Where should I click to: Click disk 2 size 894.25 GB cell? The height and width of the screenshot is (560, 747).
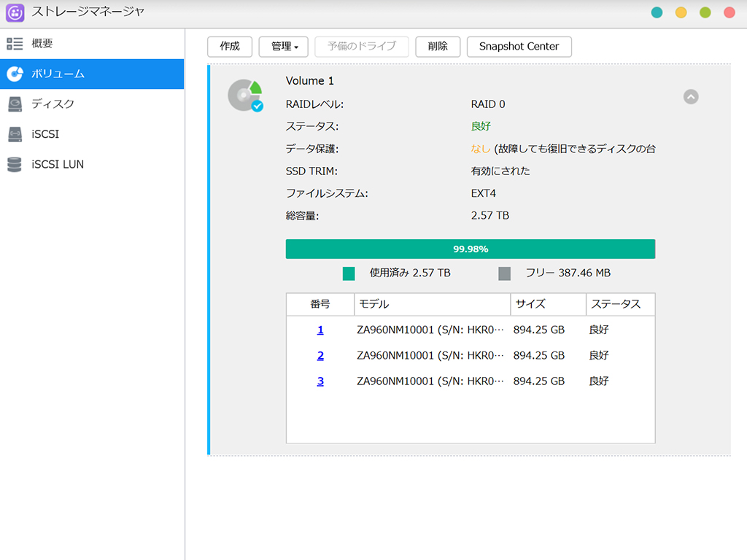[x=539, y=355]
